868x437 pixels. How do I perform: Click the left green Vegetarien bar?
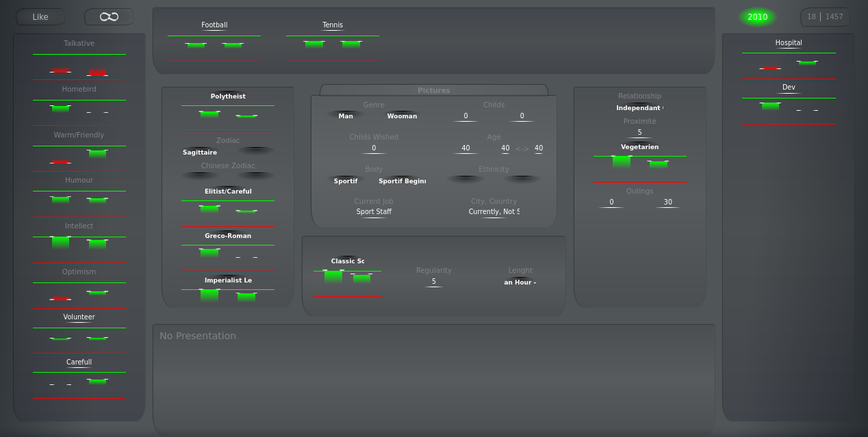(x=622, y=161)
